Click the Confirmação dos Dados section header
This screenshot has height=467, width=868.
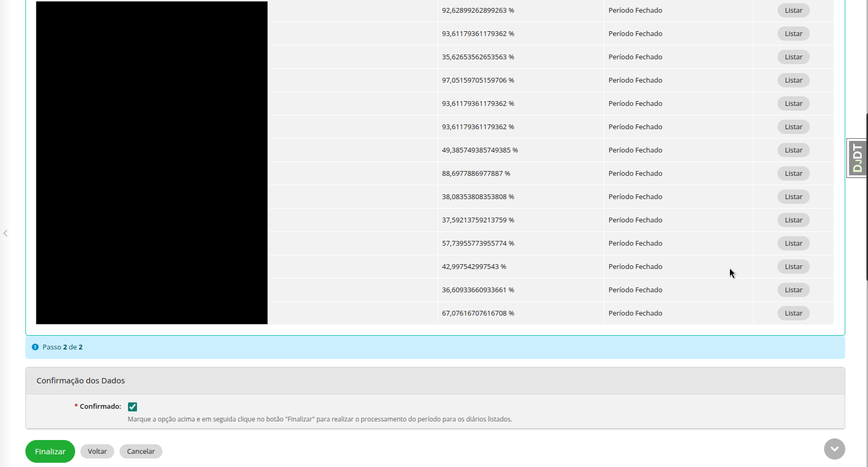click(435, 381)
